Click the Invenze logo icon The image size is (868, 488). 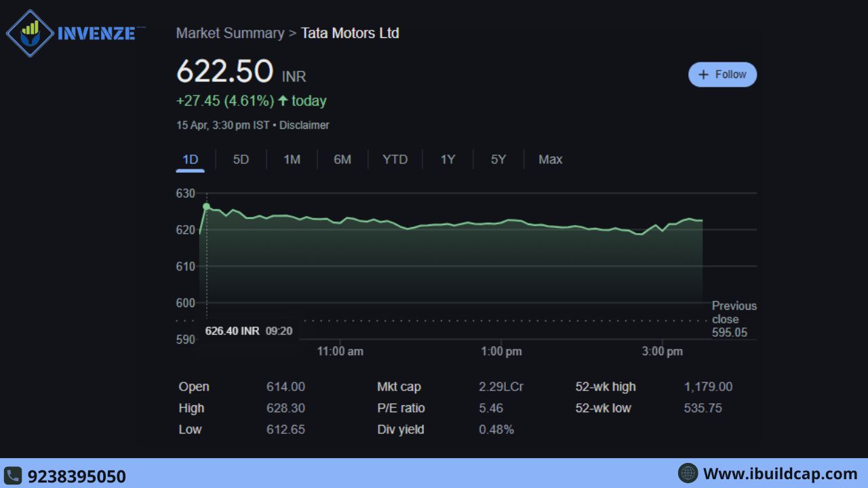(x=31, y=33)
